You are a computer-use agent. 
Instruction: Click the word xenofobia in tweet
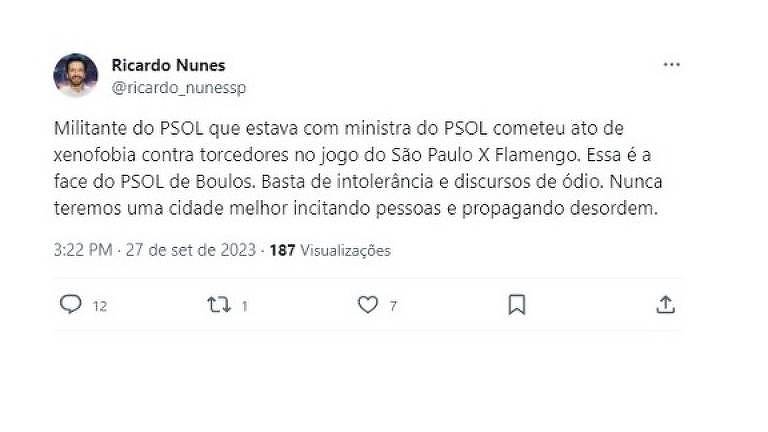[95, 155]
